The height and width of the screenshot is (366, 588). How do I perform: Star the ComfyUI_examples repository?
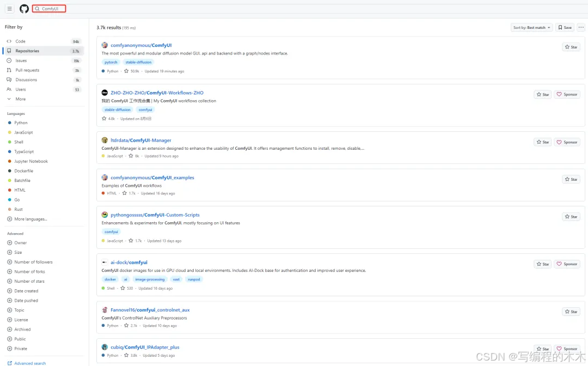571,179
